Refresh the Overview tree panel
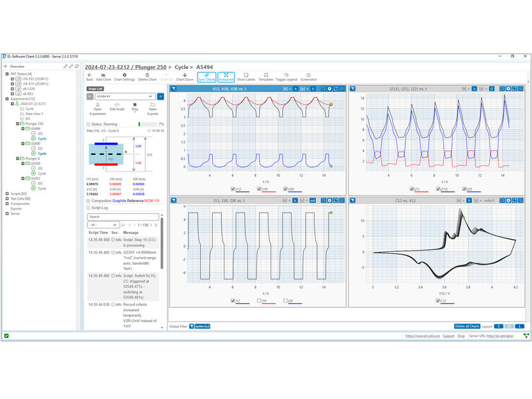The height and width of the screenshot is (399, 532). click(77, 66)
